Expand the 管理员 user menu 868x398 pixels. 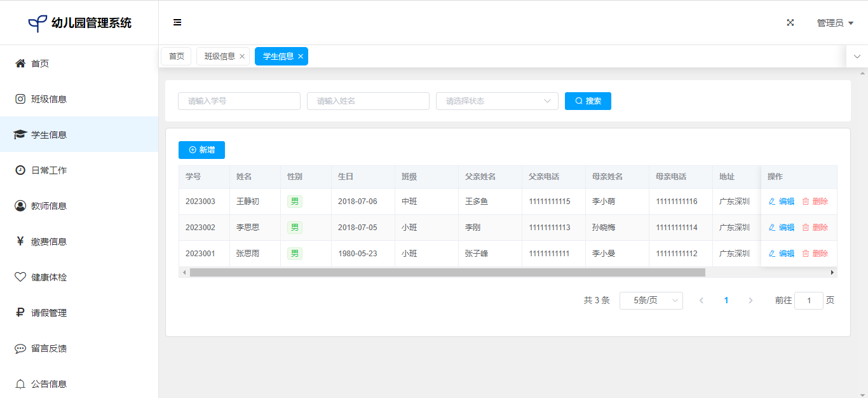pyautogui.click(x=834, y=23)
